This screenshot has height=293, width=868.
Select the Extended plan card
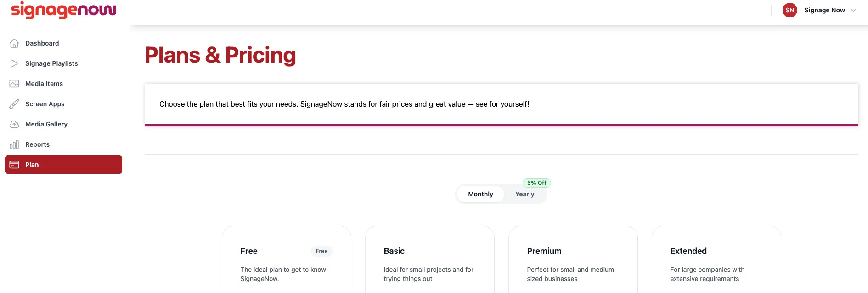point(716,259)
